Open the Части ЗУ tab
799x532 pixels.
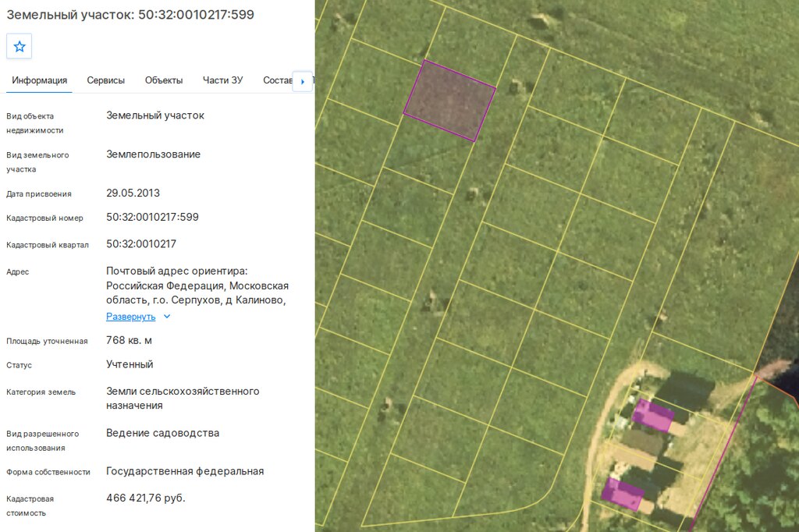point(222,80)
